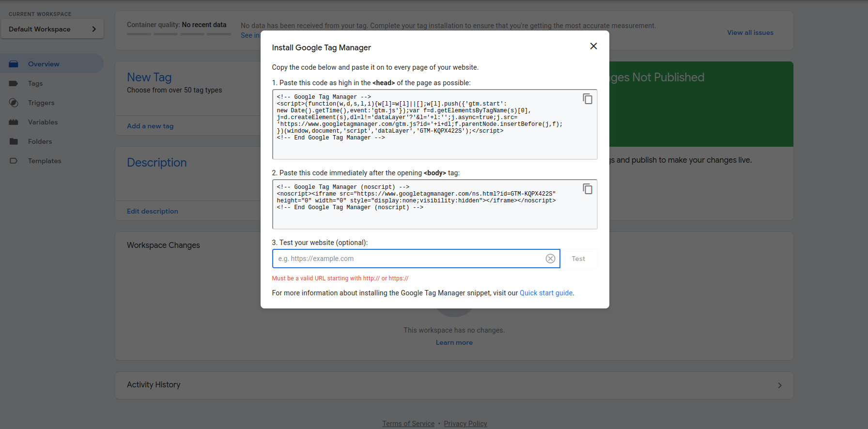The height and width of the screenshot is (429, 868).
Task: Click the URL validation error message
Action: pyautogui.click(x=340, y=278)
